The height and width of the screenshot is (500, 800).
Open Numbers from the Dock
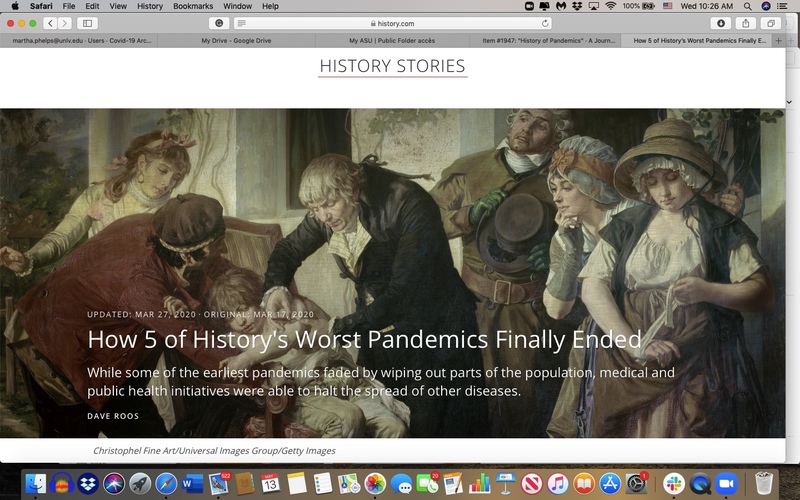click(479, 483)
